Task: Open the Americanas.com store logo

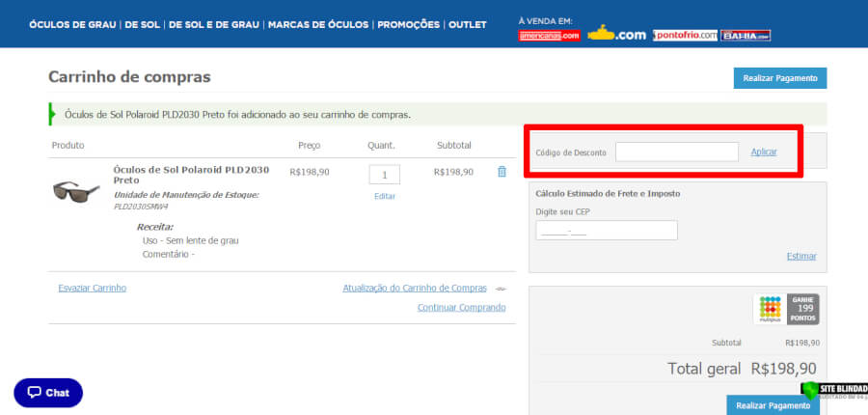Action: (x=549, y=36)
